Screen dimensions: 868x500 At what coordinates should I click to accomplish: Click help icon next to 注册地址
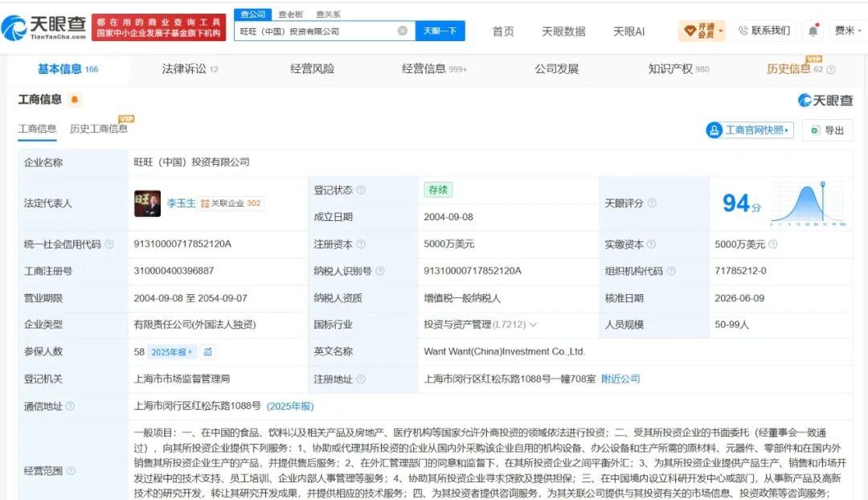point(361,379)
